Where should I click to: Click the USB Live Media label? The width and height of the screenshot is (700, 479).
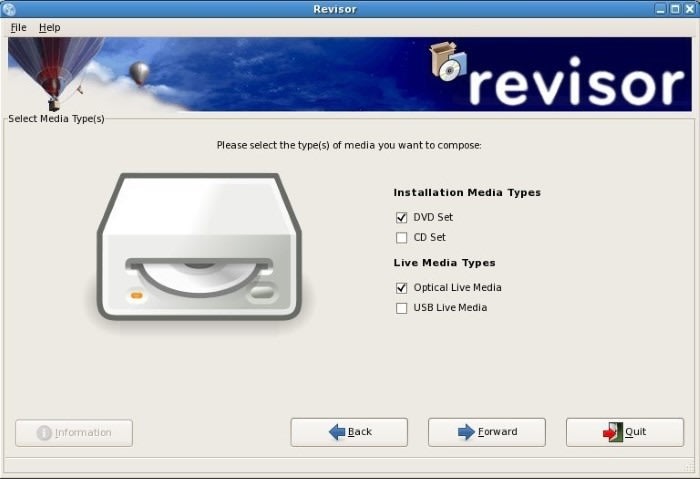coord(450,308)
